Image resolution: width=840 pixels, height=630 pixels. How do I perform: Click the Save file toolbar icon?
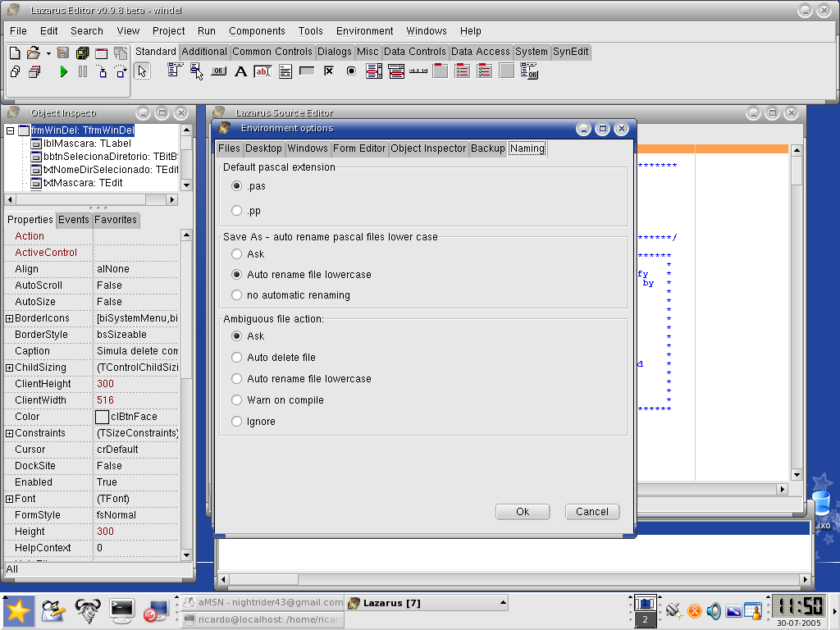coord(63,52)
